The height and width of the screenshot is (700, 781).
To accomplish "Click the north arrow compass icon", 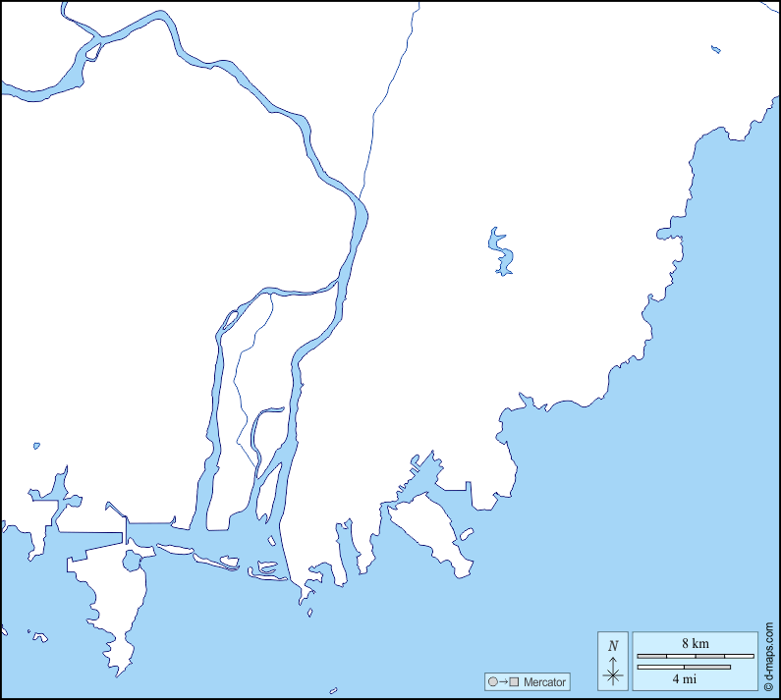I will pos(613,661).
